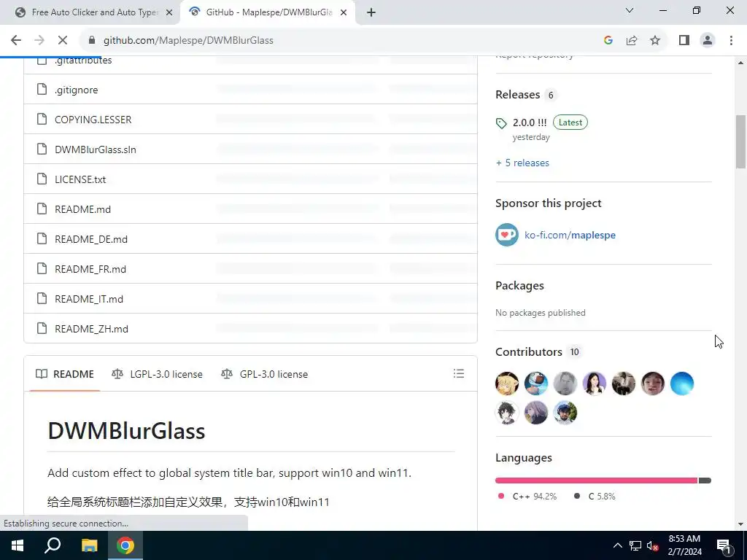Open the Chrome side panel icon

click(x=684, y=41)
